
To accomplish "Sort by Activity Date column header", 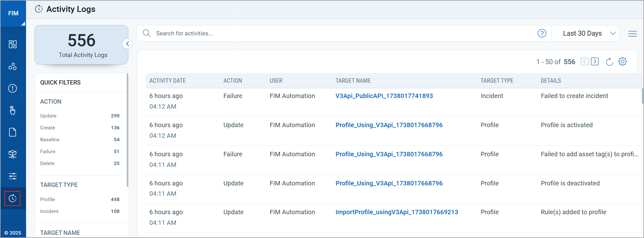I will [x=168, y=81].
